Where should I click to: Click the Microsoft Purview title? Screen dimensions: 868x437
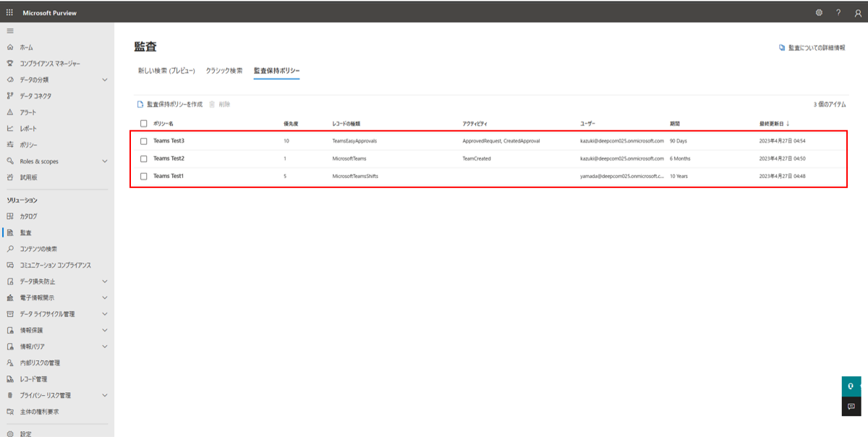click(x=49, y=13)
